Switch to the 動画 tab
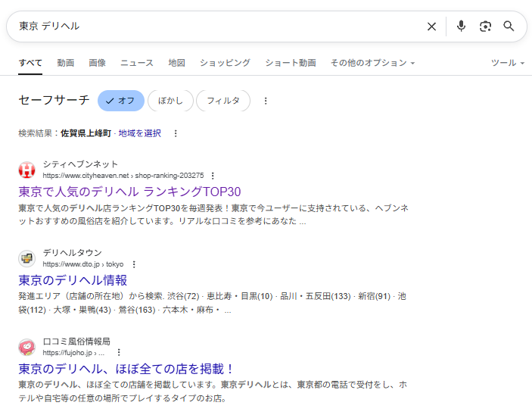The image size is (532, 418). [65, 63]
